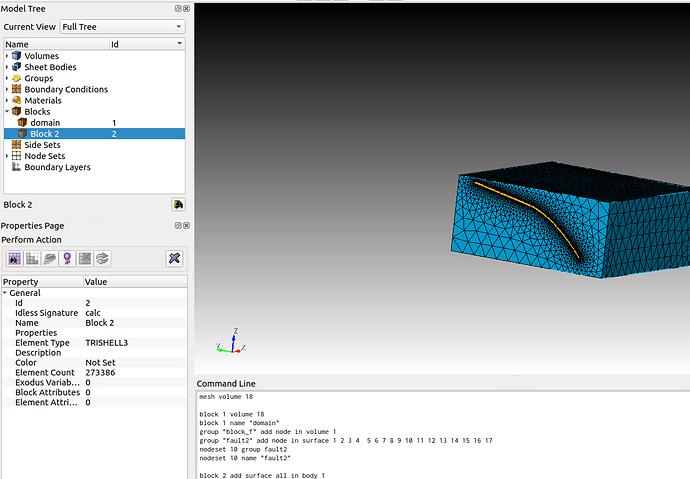Click the purple mesh-find action icon
The width and height of the screenshot is (690, 479).
tap(15, 259)
